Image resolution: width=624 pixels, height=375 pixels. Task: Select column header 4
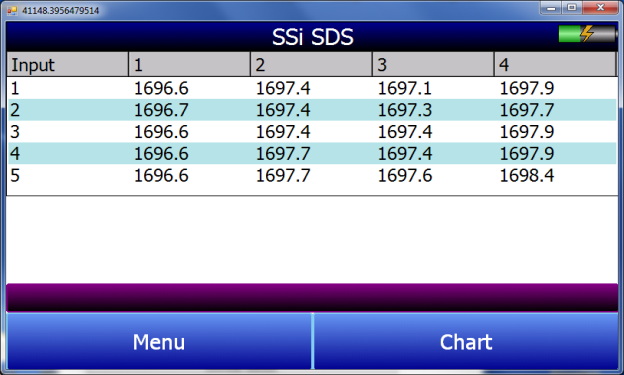tap(555, 64)
